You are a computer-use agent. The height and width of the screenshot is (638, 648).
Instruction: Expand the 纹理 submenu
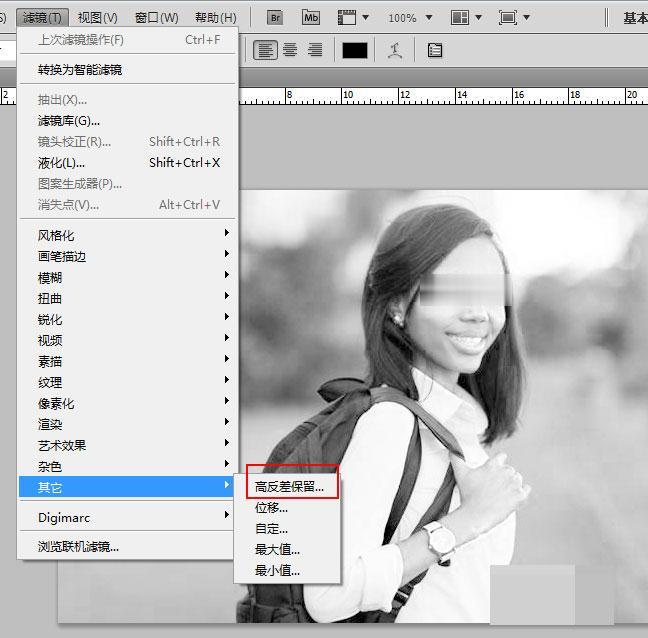[x=127, y=383]
